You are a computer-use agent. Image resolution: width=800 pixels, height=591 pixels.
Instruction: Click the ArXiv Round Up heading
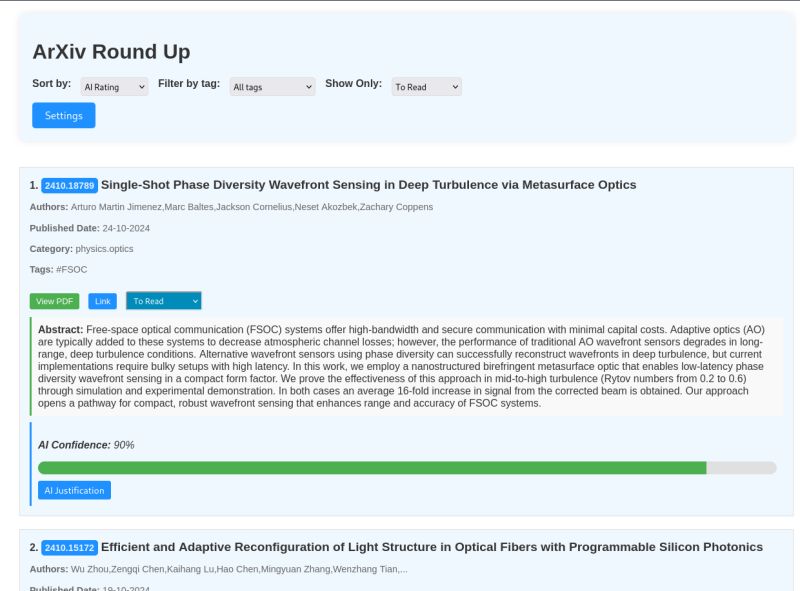(111, 52)
